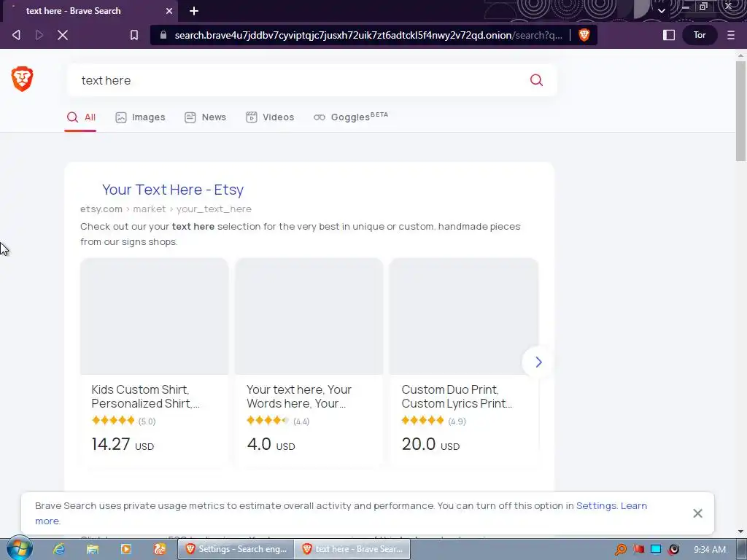Click the magnifier tray icon
Image resolution: width=747 pixels, height=560 pixels.
pyautogui.click(x=621, y=550)
